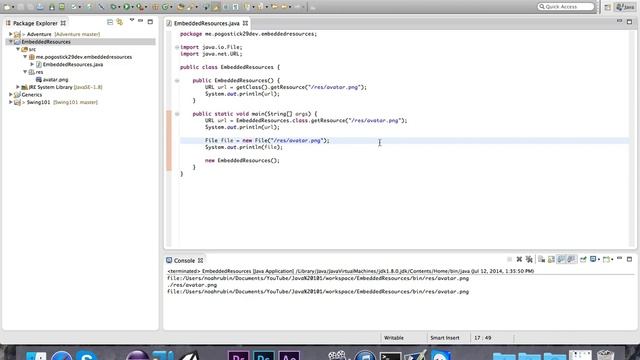Click the package declaration line
The width and height of the screenshot is (640, 360).
[x=248, y=34]
